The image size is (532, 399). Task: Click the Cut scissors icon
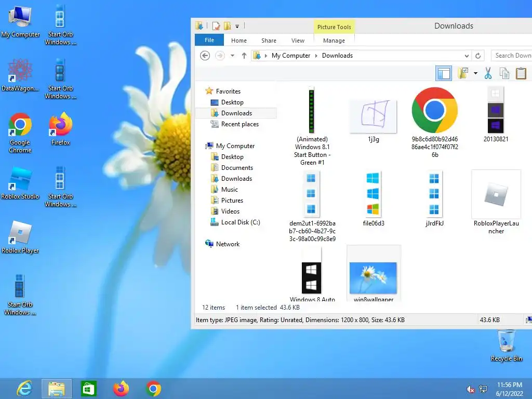tap(488, 73)
